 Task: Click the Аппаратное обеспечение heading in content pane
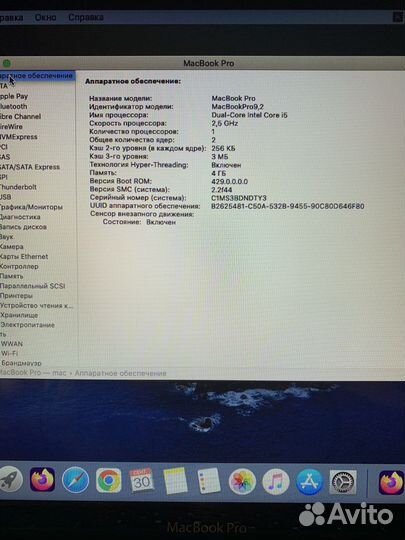(133, 81)
